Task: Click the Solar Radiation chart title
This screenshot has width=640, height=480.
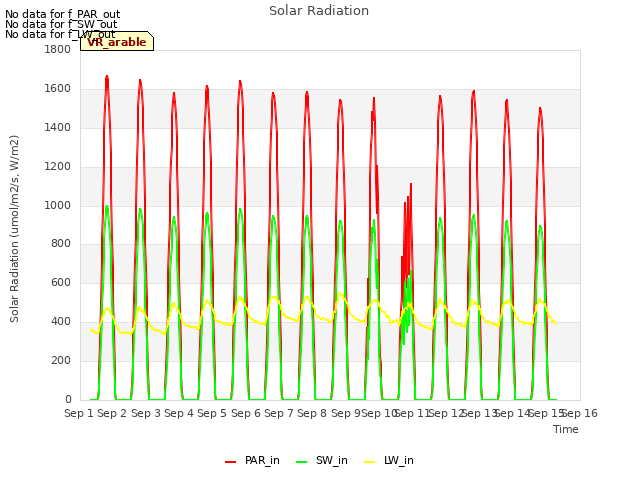Action: [319, 11]
